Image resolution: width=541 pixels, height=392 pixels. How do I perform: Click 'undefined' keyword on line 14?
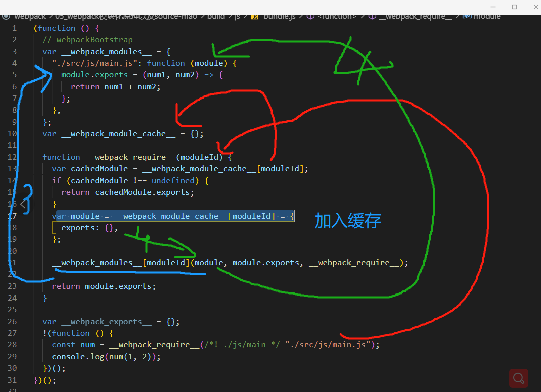click(x=173, y=180)
